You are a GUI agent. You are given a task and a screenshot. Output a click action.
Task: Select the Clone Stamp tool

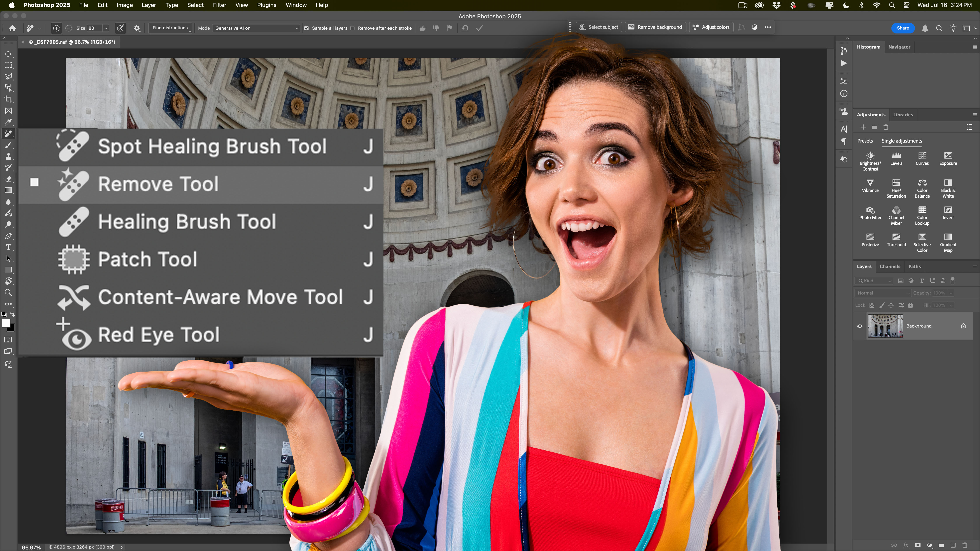pyautogui.click(x=8, y=156)
